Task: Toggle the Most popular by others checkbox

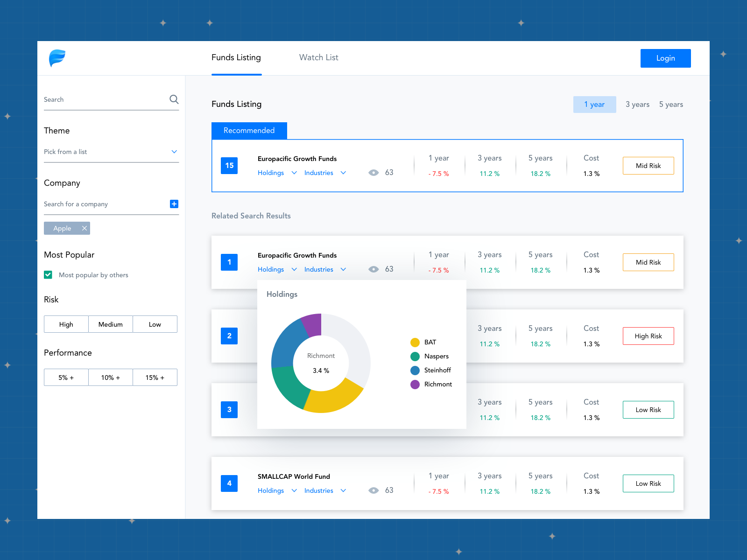Action: [48, 275]
